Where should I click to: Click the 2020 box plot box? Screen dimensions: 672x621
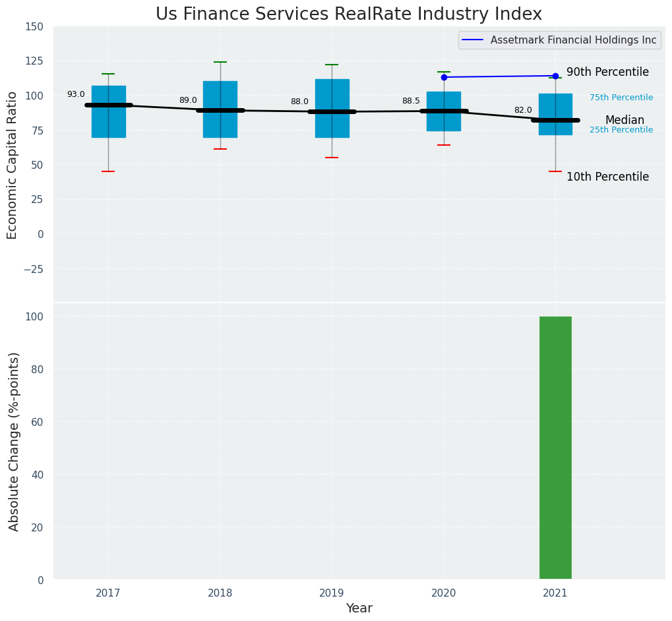[x=444, y=111]
